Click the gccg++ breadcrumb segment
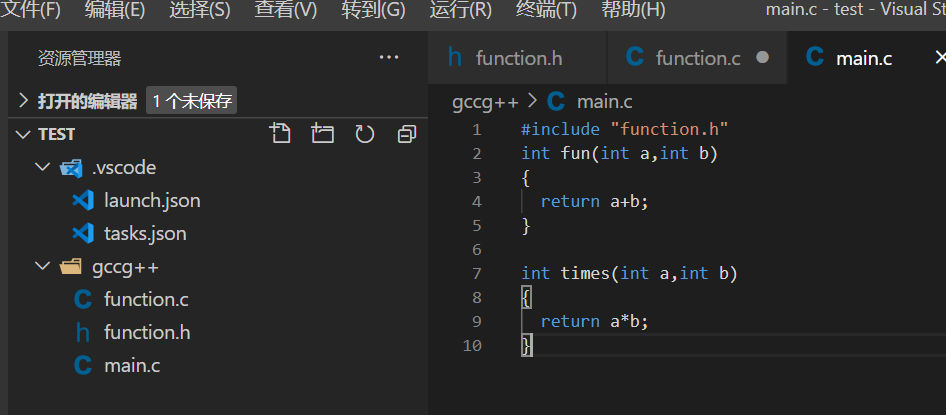 pos(486,102)
